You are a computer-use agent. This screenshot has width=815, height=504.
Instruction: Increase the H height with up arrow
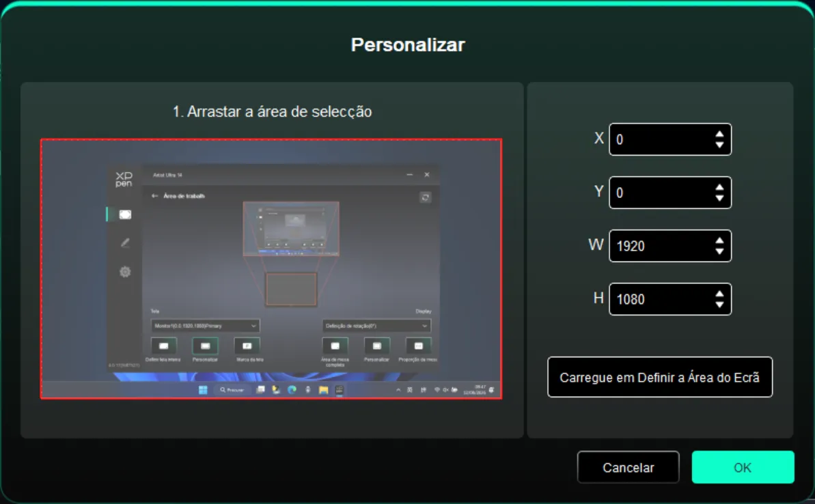(x=719, y=294)
